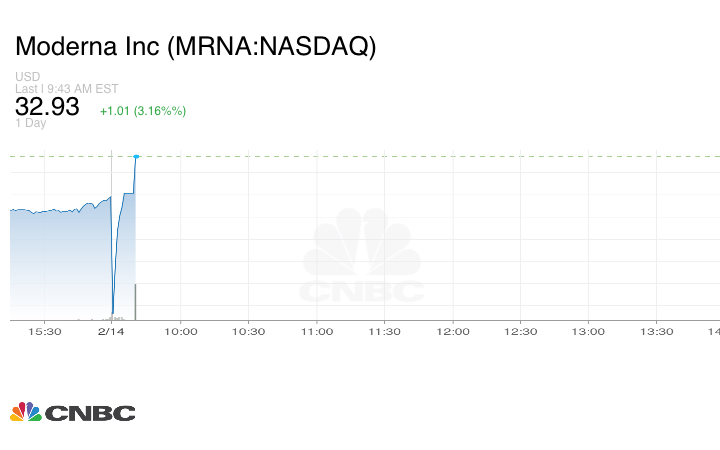This screenshot has width=720, height=450.
Task: Click the 10:30 time axis label
Action: pos(248,331)
